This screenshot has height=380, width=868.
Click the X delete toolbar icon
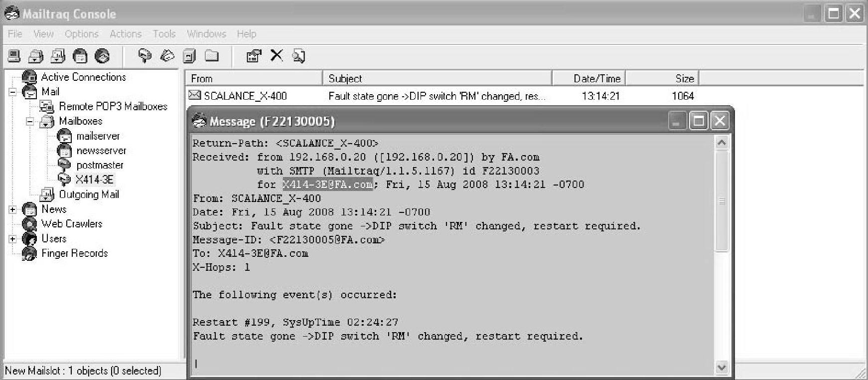[276, 55]
